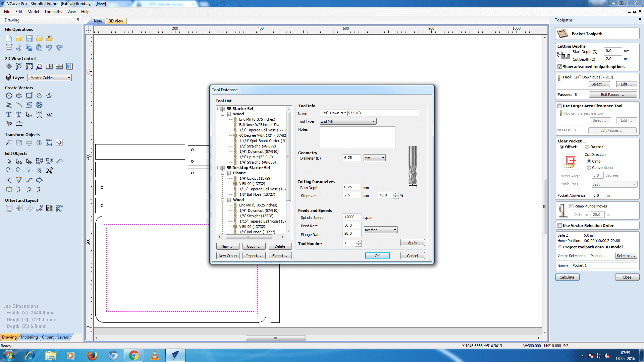Open the offset vectors tool
The width and height of the screenshot is (644, 362).
[9, 208]
